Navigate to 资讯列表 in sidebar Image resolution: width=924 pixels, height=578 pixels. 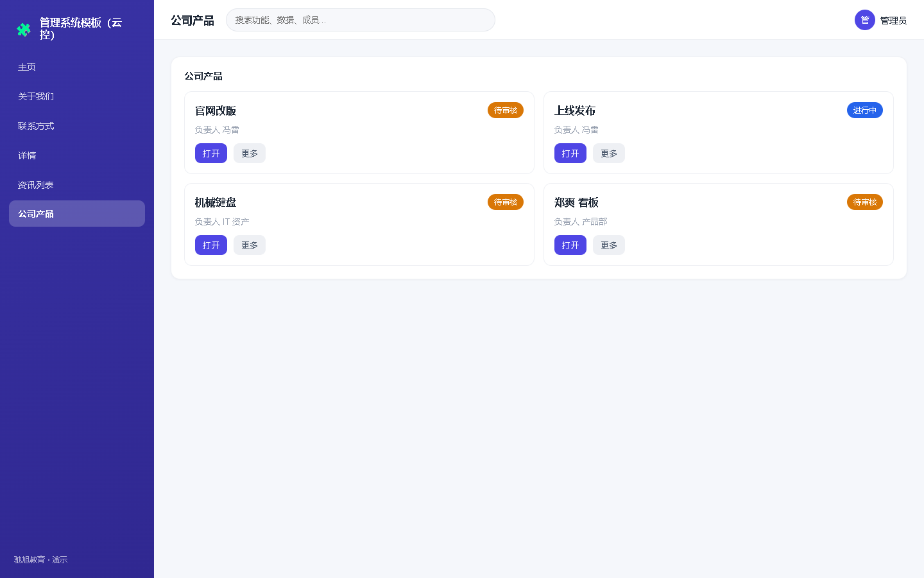(77, 185)
